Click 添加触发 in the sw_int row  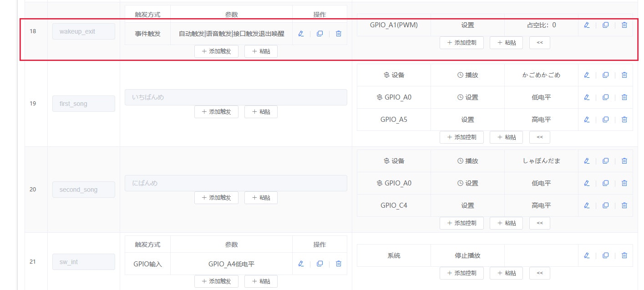(x=216, y=281)
